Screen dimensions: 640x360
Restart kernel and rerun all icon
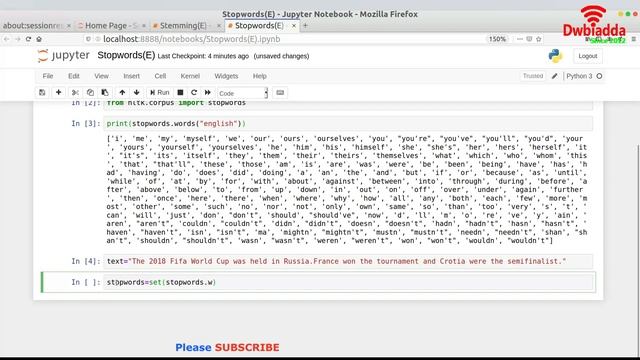[208, 93]
